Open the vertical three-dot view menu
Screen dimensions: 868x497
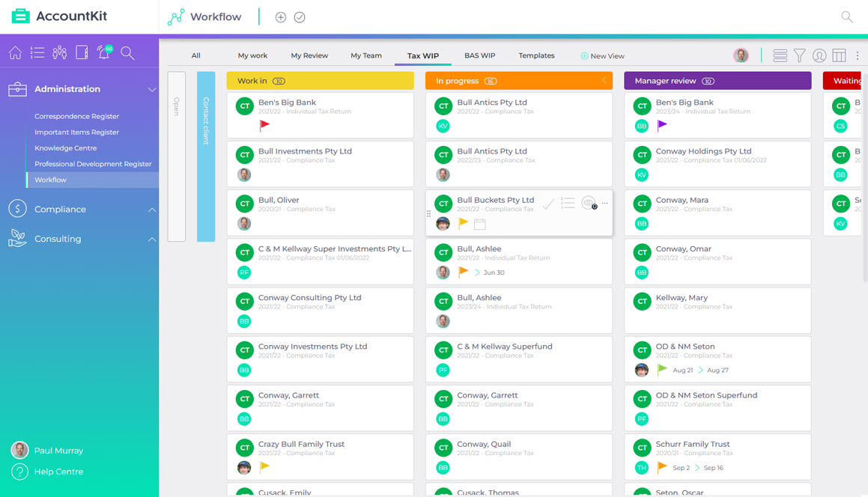pyautogui.click(x=858, y=55)
